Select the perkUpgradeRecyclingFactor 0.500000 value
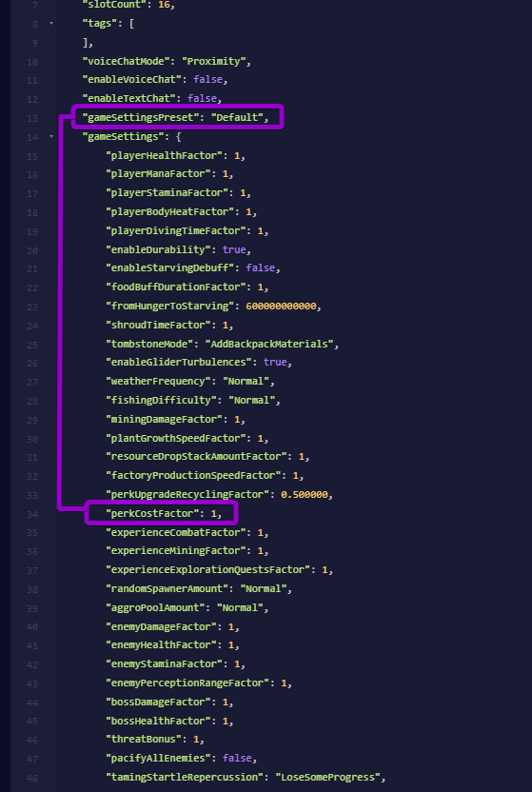 click(x=305, y=494)
